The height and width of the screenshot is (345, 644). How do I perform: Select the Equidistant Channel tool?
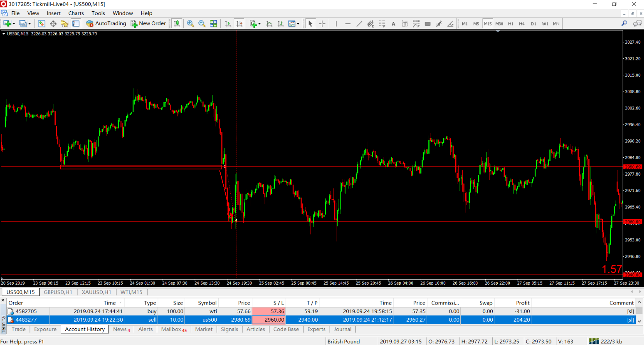[x=370, y=24]
